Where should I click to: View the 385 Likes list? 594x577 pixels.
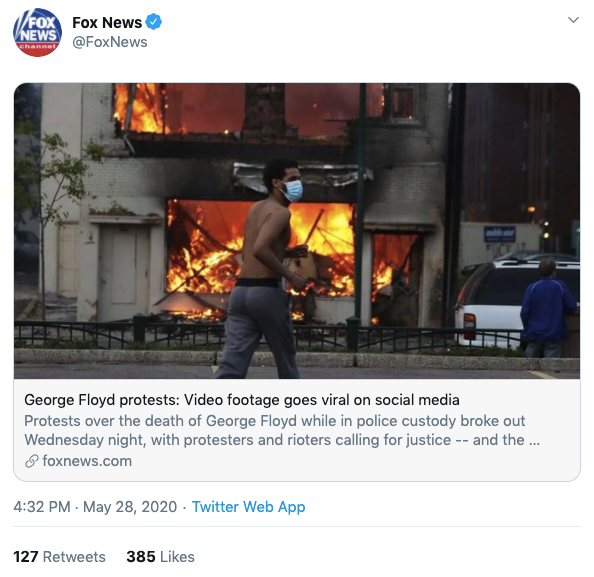click(x=160, y=557)
